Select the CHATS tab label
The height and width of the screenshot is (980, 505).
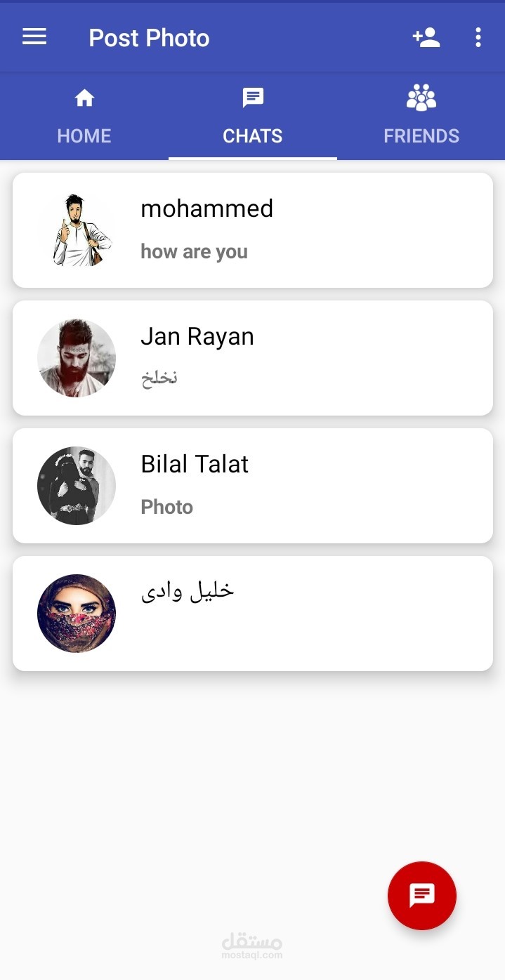click(x=253, y=135)
